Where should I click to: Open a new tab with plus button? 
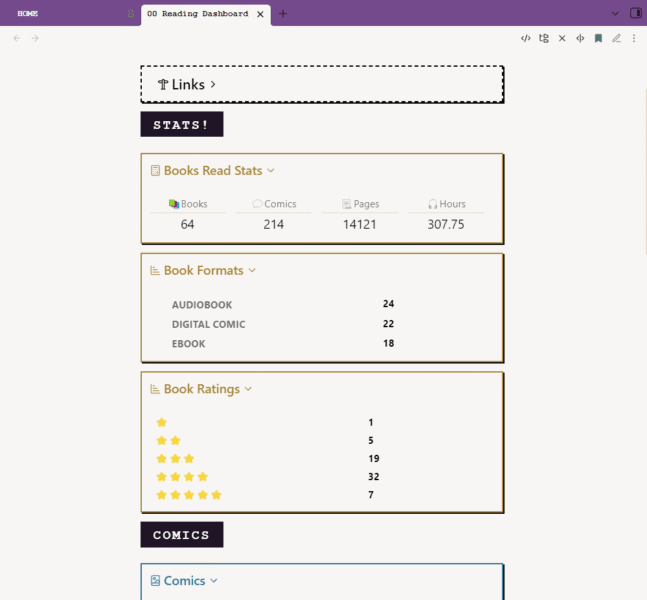(x=283, y=14)
